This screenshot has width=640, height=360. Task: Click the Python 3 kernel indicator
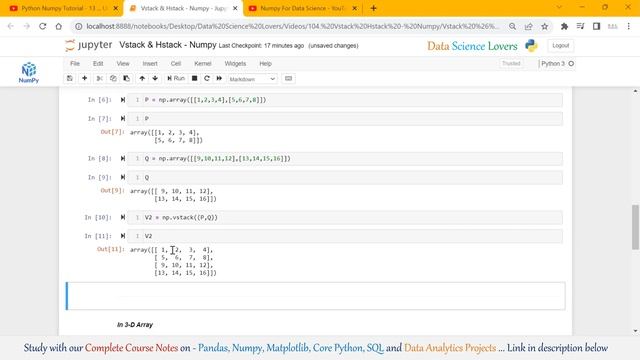pos(557,64)
